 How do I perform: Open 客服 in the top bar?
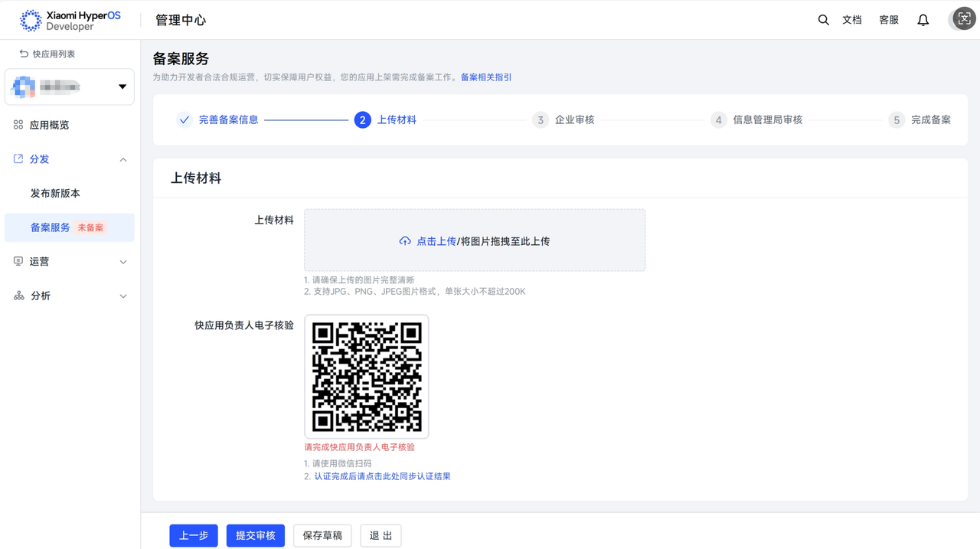click(889, 20)
